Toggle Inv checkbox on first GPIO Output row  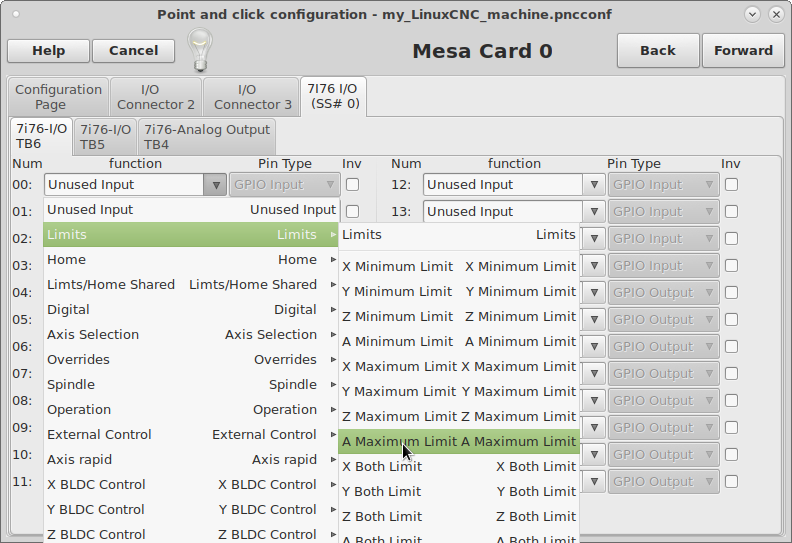[731, 292]
